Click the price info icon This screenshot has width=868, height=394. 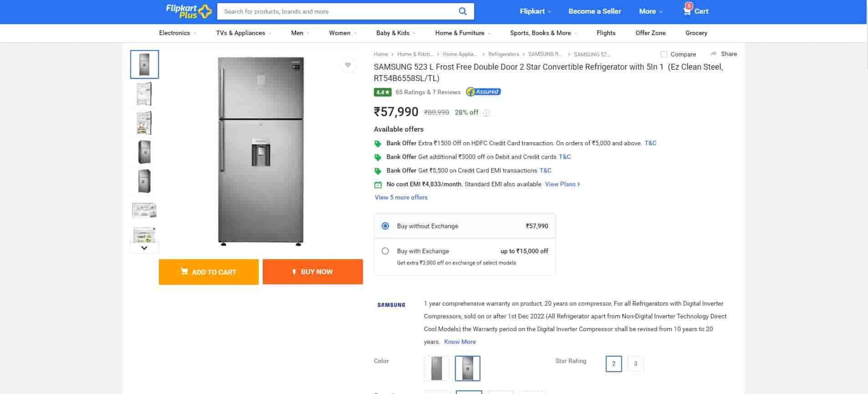coord(486,113)
